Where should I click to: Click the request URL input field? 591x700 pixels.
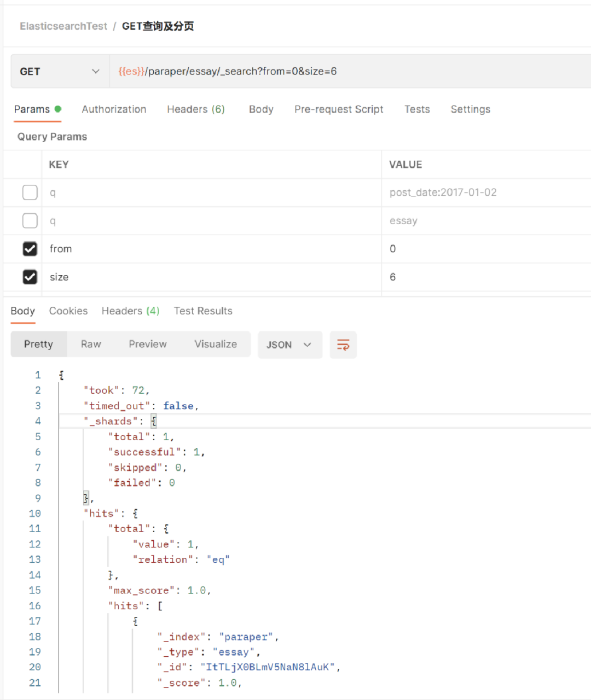[350, 72]
